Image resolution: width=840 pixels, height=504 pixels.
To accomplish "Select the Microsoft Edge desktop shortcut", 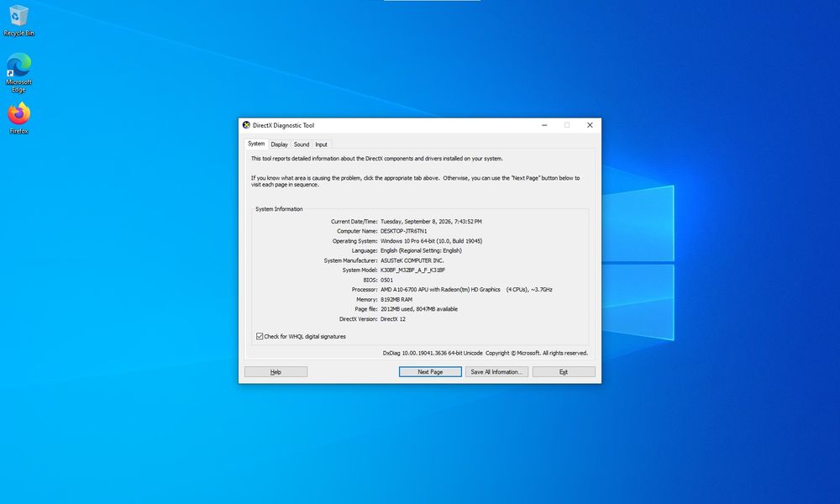I will 18,72.
